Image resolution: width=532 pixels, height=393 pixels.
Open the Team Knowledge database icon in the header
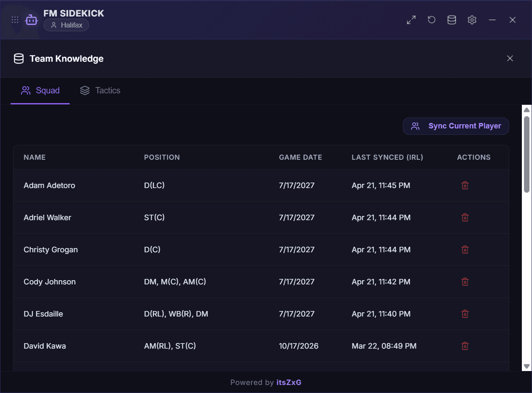click(x=452, y=20)
